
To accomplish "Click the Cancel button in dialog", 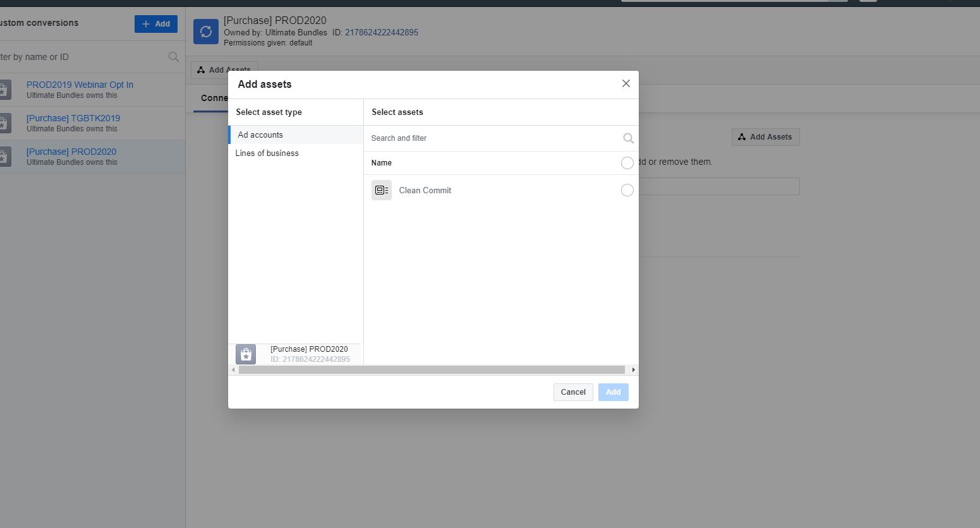I will pos(573,392).
